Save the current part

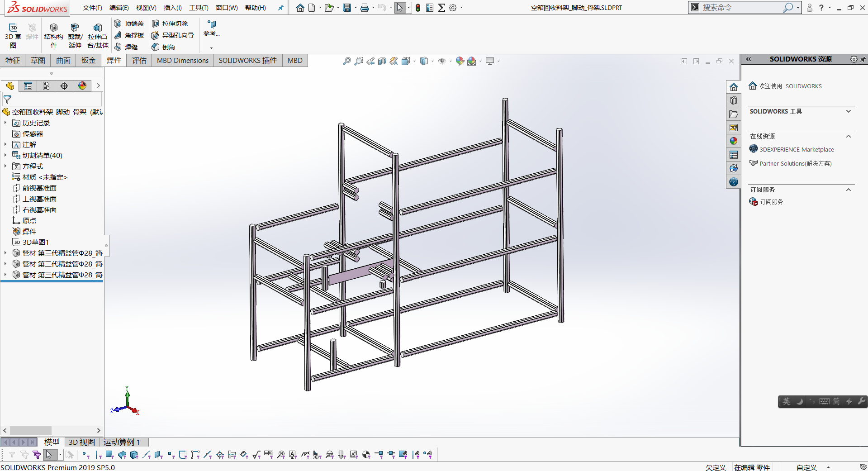pos(347,8)
